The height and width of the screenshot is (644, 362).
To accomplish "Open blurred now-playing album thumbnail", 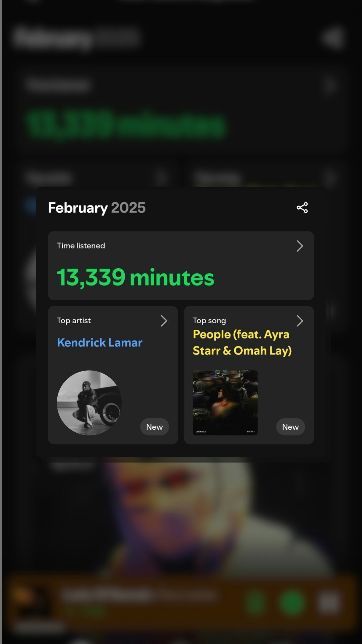I will (x=32, y=603).
